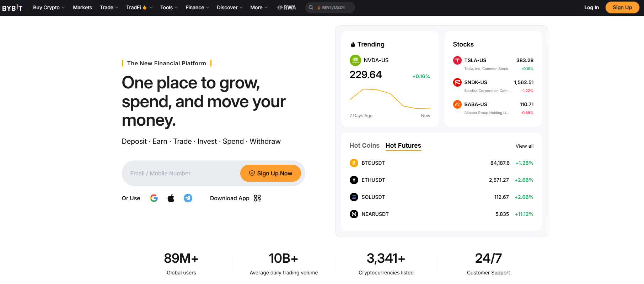
Task: Click the Log In link
Action: pos(591,7)
